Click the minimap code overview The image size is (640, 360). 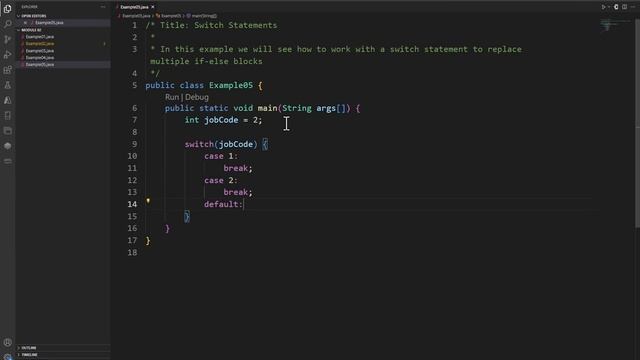pyautogui.click(x=615, y=26)
